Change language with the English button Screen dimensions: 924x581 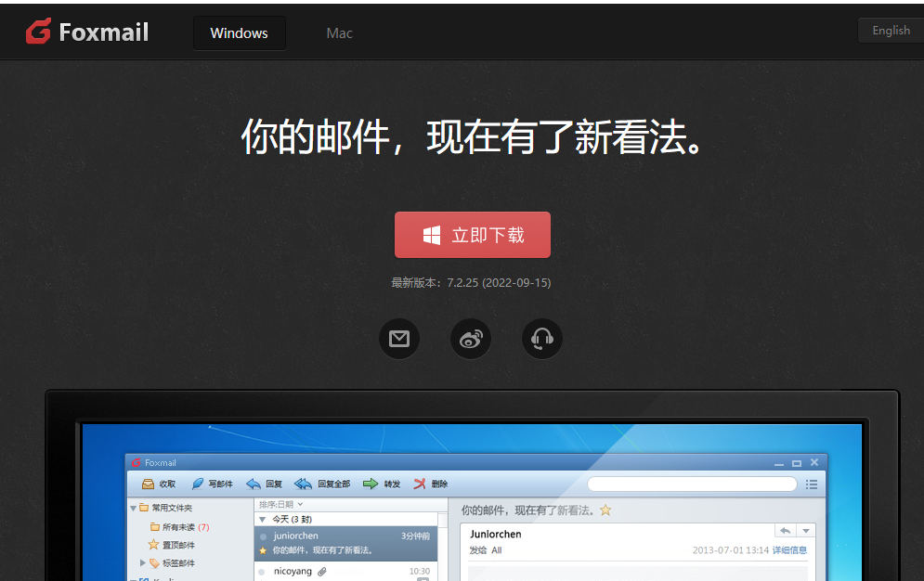pos(891,30)
